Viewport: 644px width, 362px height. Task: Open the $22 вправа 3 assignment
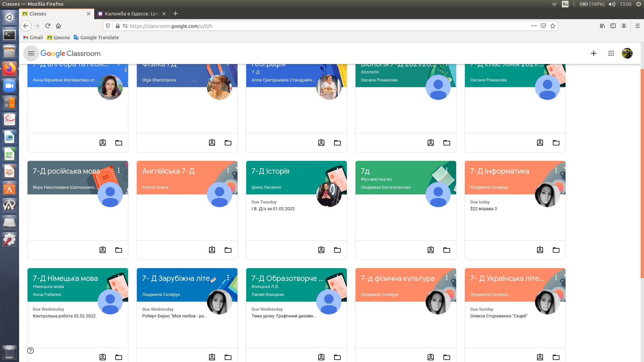tap(483, 208)
